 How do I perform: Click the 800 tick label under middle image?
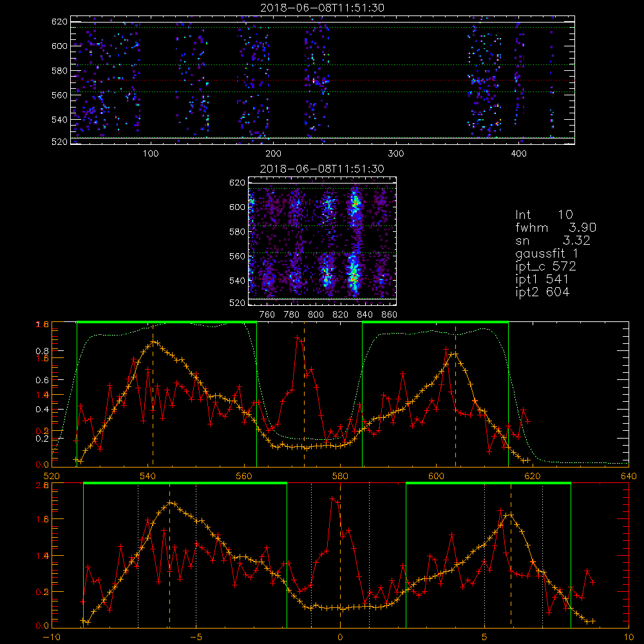tap(316, 315)
